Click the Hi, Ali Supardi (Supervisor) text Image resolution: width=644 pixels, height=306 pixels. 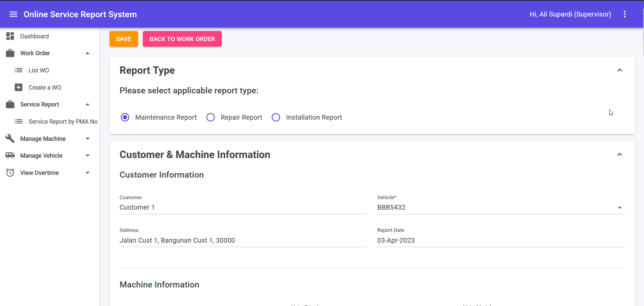point(570,14)
